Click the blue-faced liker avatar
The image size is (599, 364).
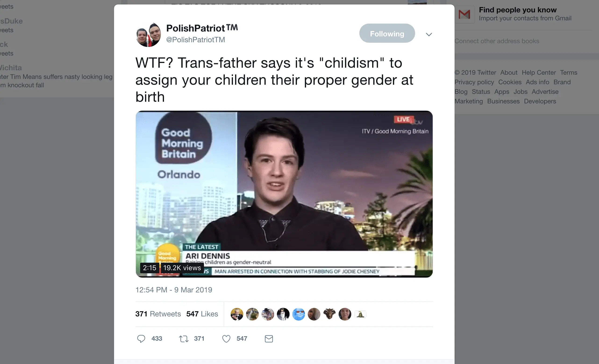[299, 314]
